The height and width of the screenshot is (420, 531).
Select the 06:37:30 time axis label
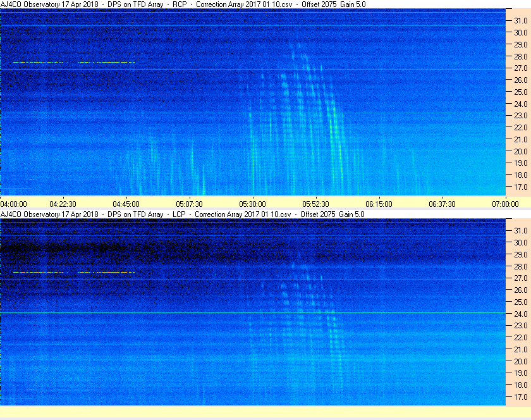[442, 204]
